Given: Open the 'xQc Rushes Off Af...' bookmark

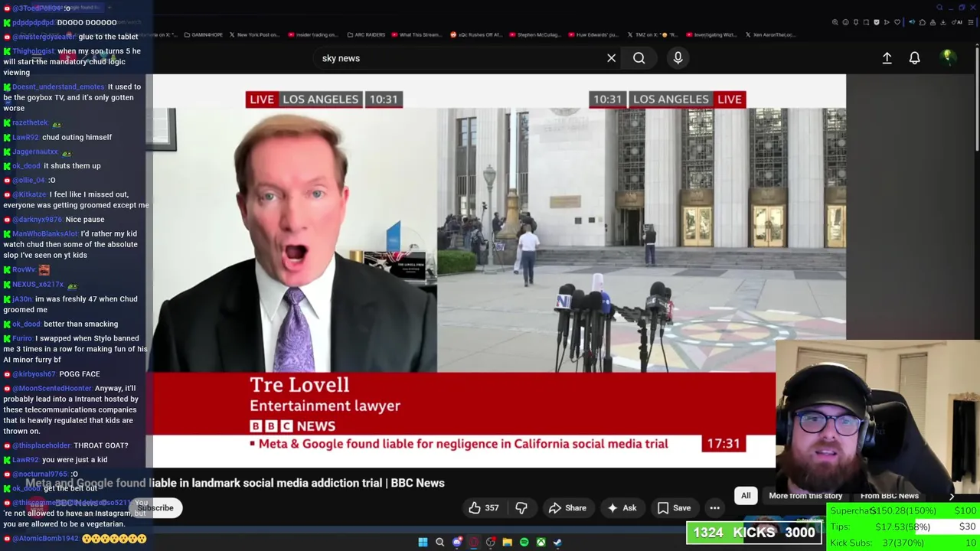Looking at the screenshot, I should [476, 34].
